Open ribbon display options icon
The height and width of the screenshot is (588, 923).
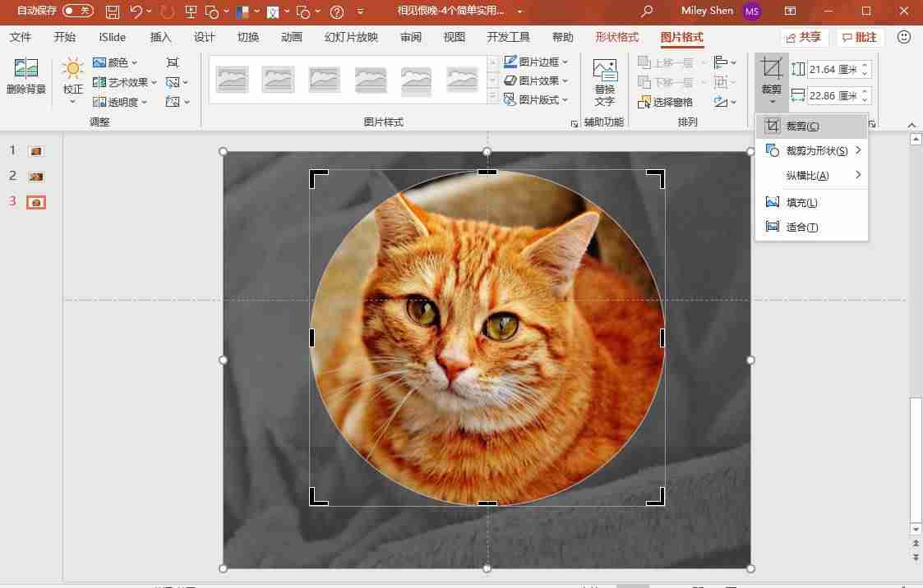coord(790,11)
